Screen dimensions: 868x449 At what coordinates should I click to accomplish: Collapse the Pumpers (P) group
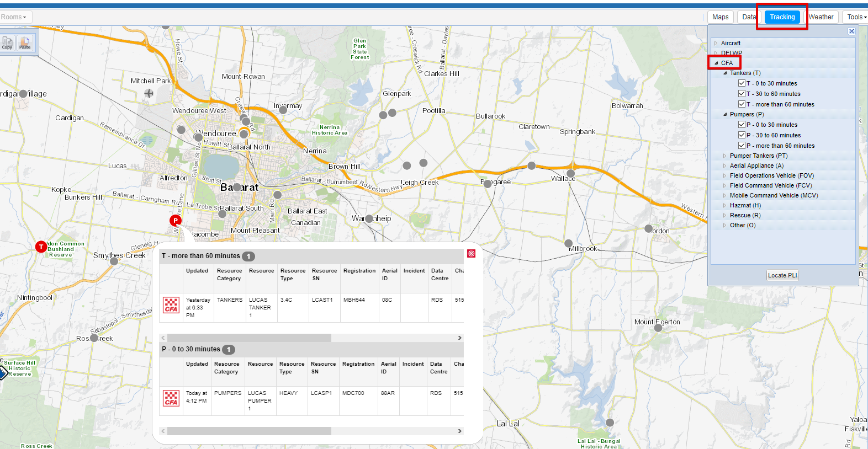(725, 114)
